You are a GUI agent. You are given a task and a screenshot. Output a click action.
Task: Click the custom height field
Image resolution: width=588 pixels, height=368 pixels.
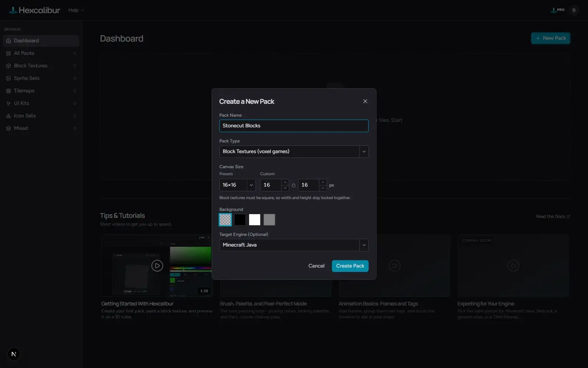[x=309, y=185]
